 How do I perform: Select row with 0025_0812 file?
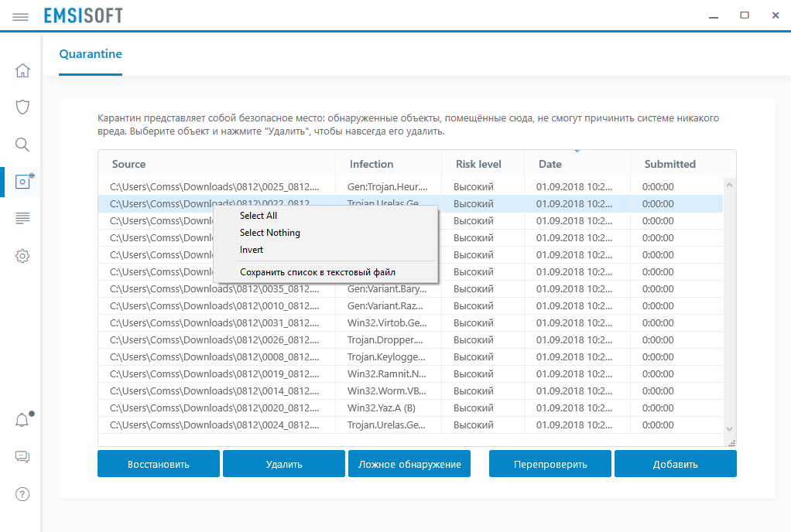tap(411, 187)
